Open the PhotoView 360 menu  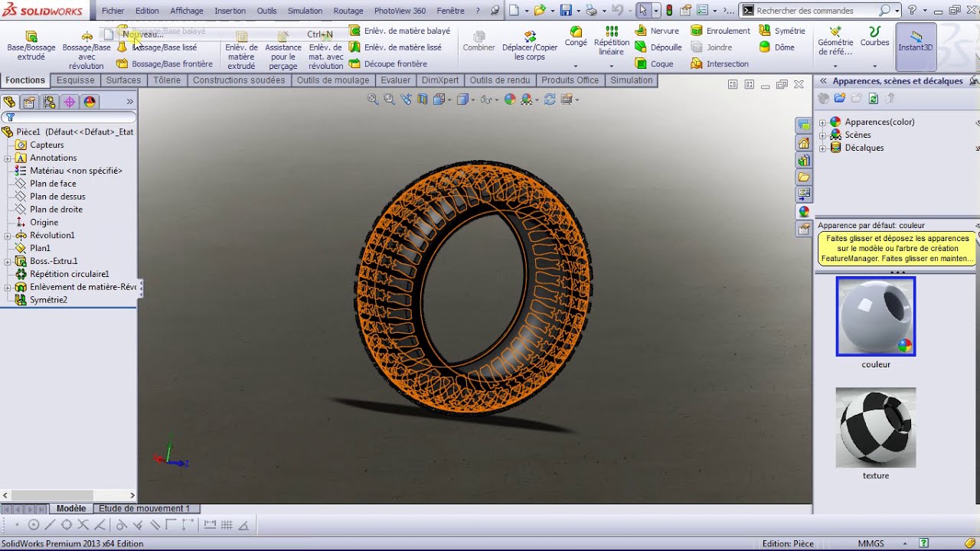coord(400,11)
